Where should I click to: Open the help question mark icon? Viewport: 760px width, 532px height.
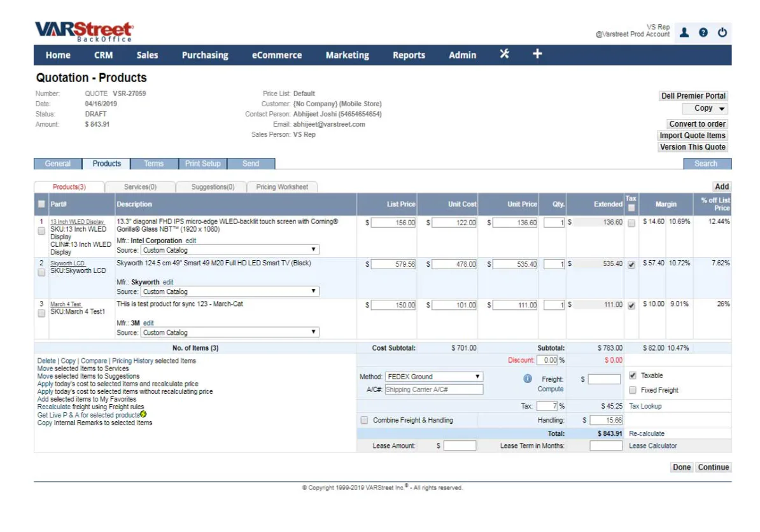coord(703,32)
